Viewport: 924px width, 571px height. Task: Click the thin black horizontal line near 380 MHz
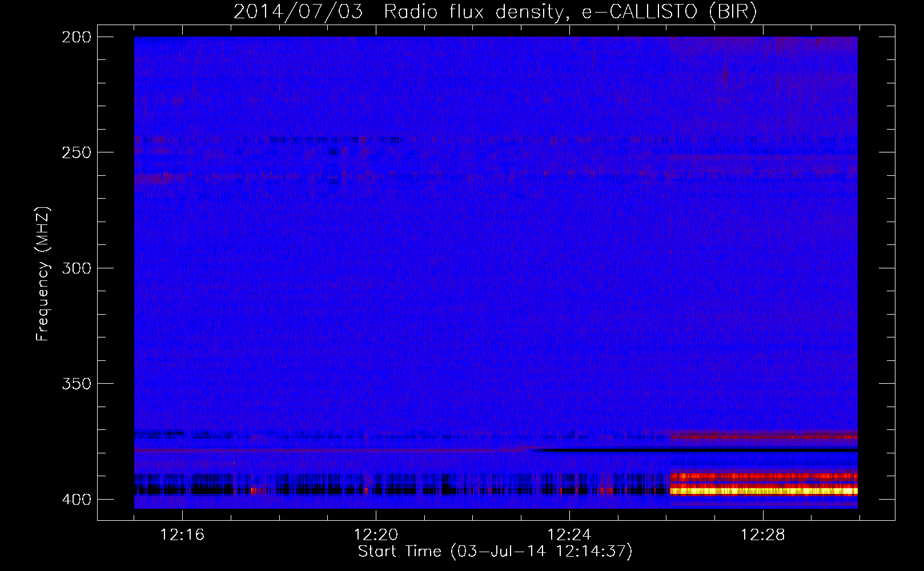pyautogui.click(x=694, y=450)
